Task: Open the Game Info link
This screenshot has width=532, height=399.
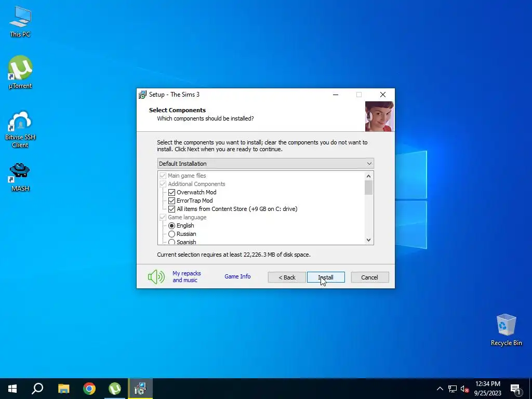Action: coord(237,276)
